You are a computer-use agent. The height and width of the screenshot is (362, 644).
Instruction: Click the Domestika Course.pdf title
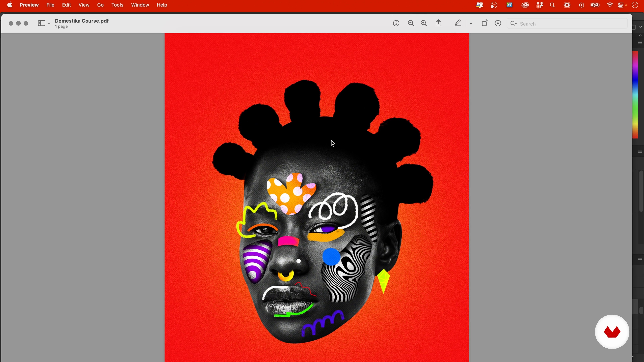click(x=82, y=21)
